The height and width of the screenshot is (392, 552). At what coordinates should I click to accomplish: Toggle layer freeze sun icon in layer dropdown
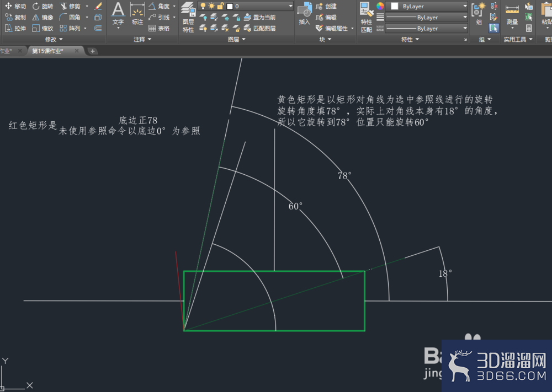211,6
